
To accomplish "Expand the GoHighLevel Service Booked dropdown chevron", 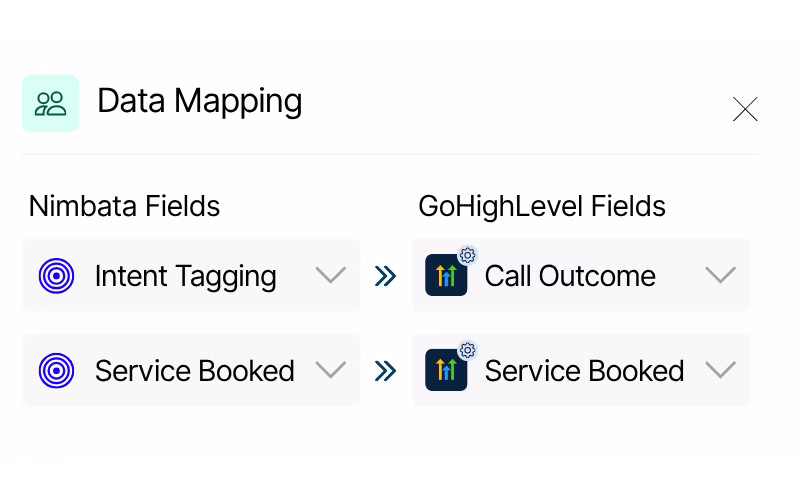I will (720, 370).
